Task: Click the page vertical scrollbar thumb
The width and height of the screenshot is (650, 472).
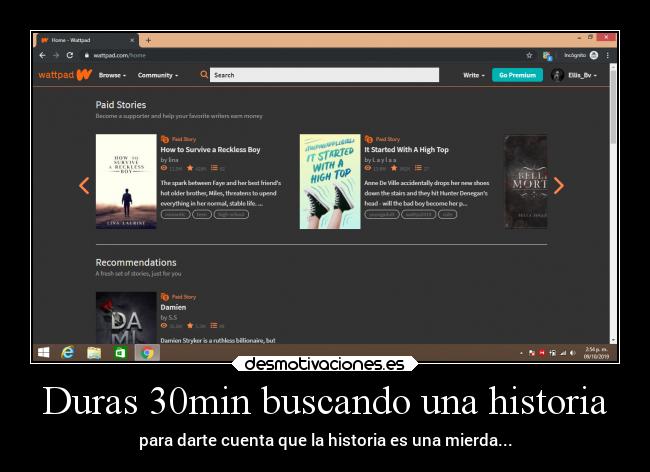Action: [613, 107]
